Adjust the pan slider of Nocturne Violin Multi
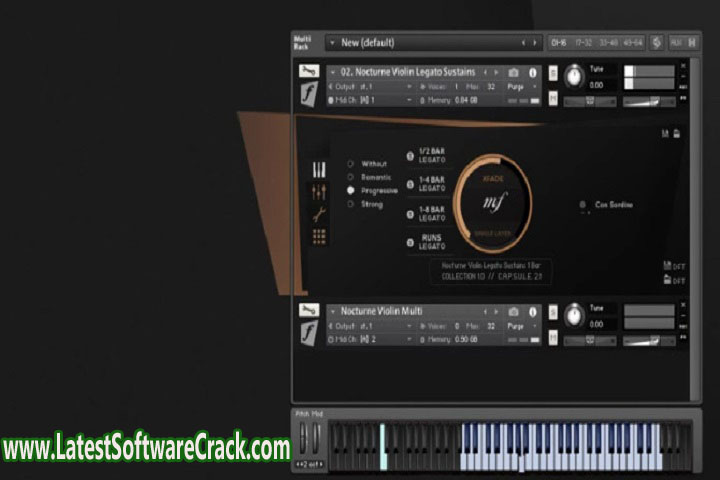The width and height of the screenshot is (720, 480). coord(590,341)
